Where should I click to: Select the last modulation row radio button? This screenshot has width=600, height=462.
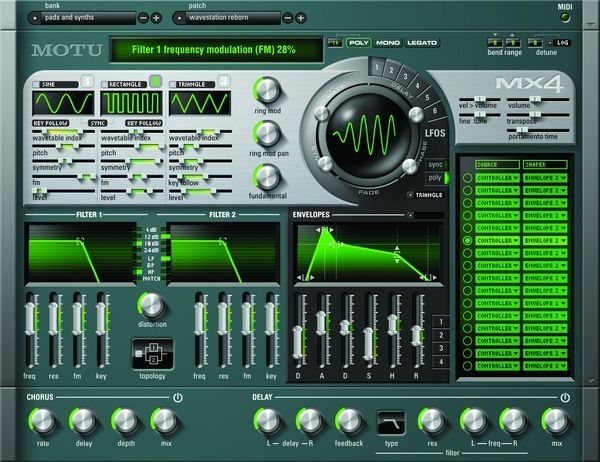pos(467,366)
